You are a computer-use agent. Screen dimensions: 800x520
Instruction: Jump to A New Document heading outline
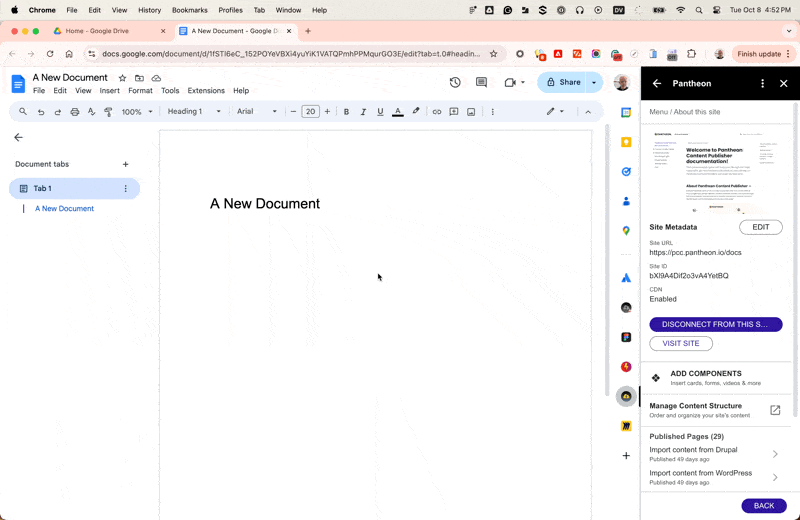(x=64, y=209)
